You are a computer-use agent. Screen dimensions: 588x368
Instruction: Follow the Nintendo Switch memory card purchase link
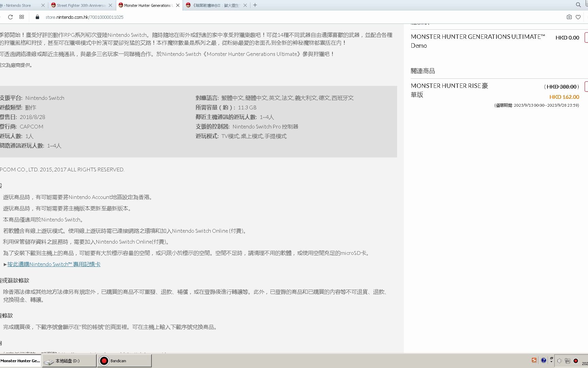pos(53,264)
